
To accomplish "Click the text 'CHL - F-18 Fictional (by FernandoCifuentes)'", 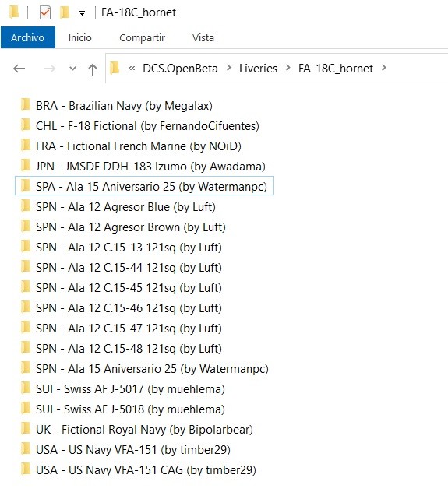I will 147,126.
